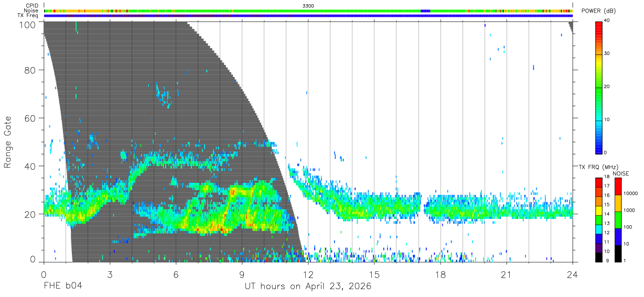Click the TX Freq row label

[x=28, y=15]
